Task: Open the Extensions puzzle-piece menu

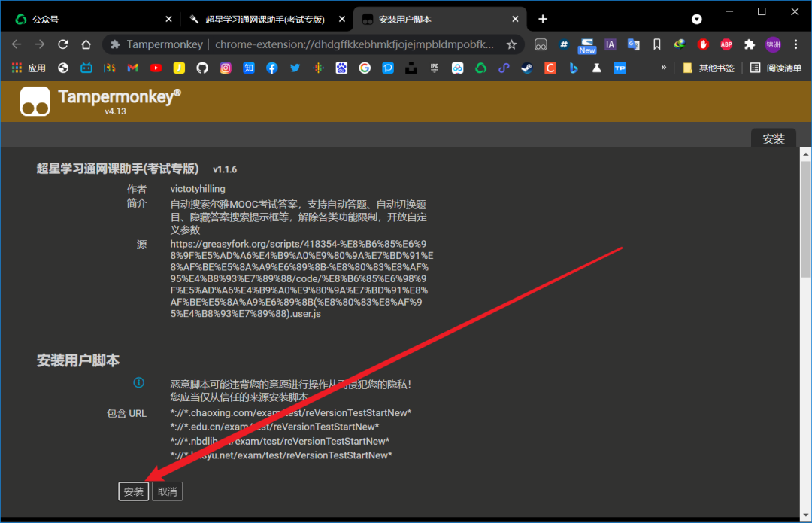Action: [750, 44]
